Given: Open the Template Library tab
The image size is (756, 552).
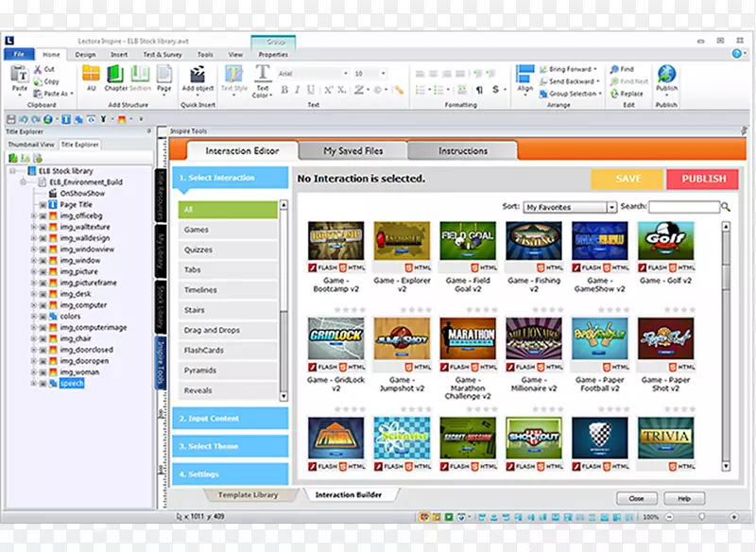Looking at the screenshot, I should [249, 495].
